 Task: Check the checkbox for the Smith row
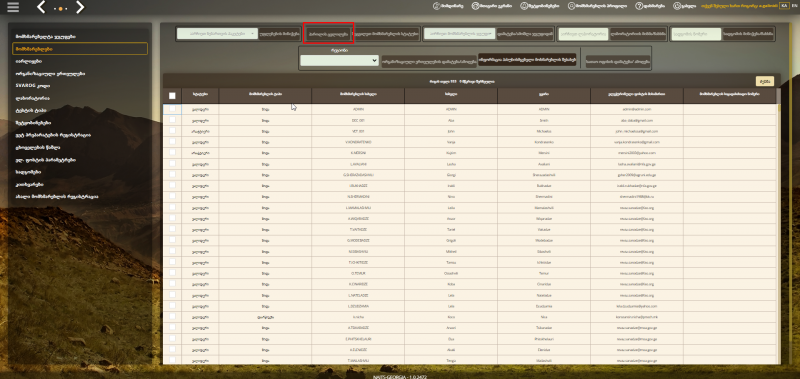pyautogui.click(x=172, y=120)
